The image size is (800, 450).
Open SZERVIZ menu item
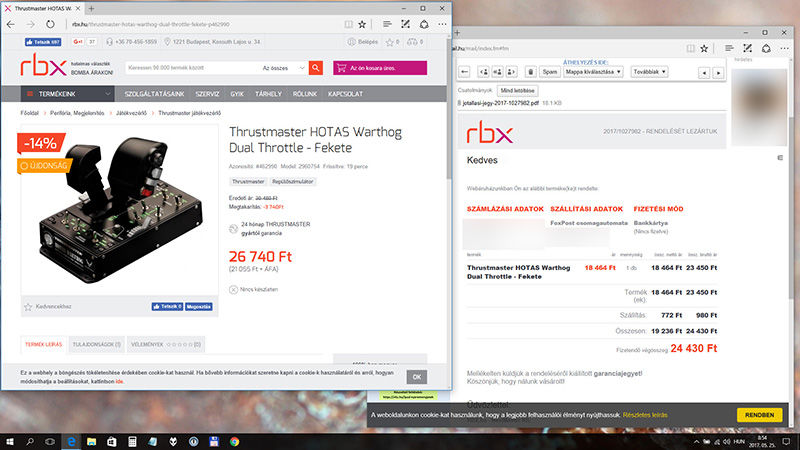[x=207, y=94]
